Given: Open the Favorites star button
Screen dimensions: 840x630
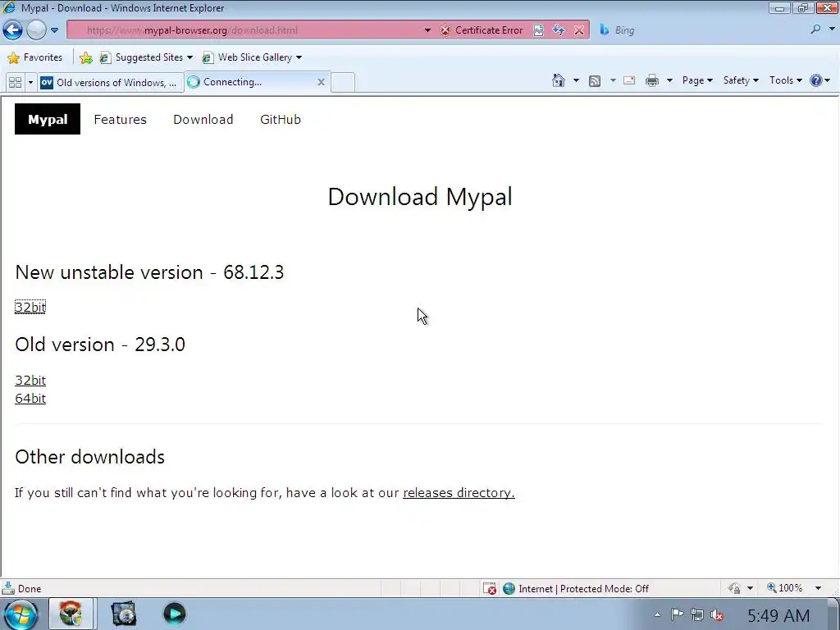Looking at the screenshot, I should coord(35,57).
